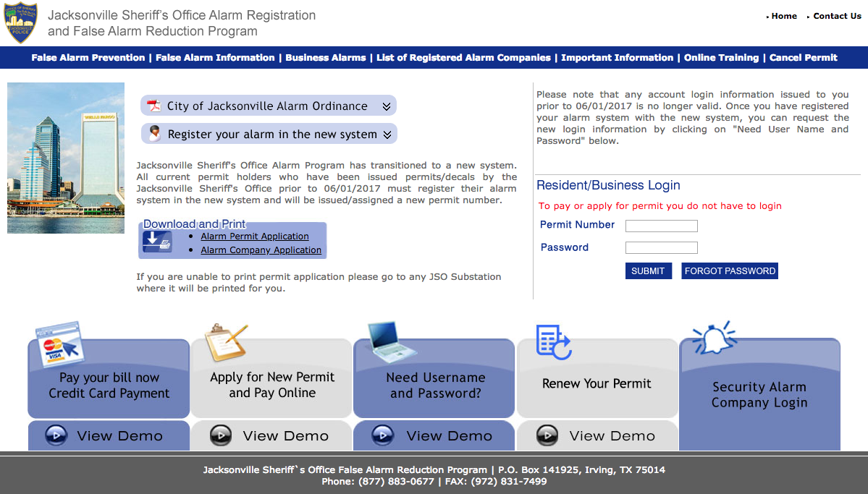
Task: Click the PDF icon beside Alarm Ordinance
Action: click(154, 106)
